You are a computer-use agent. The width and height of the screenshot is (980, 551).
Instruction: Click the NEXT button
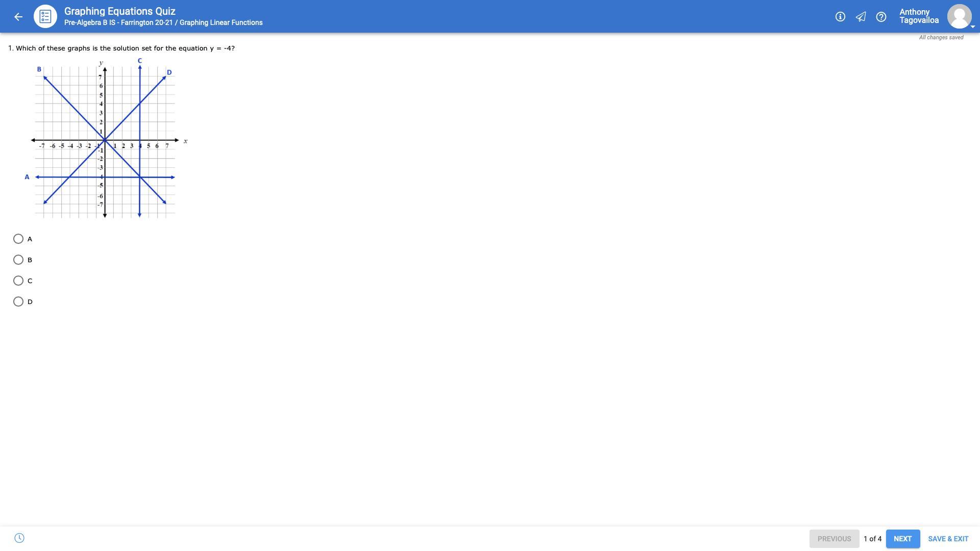[x=902, y=539]
